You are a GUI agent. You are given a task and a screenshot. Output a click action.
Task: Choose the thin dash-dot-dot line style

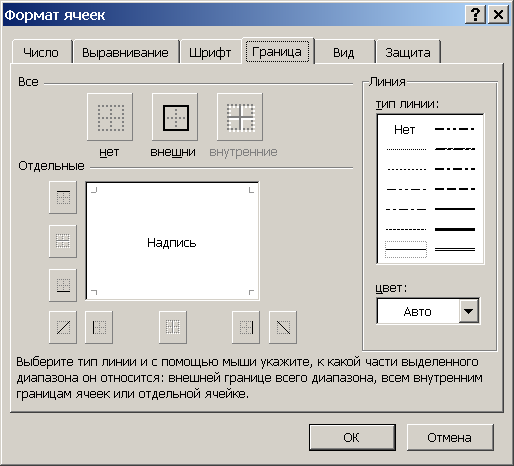[406, 189]
